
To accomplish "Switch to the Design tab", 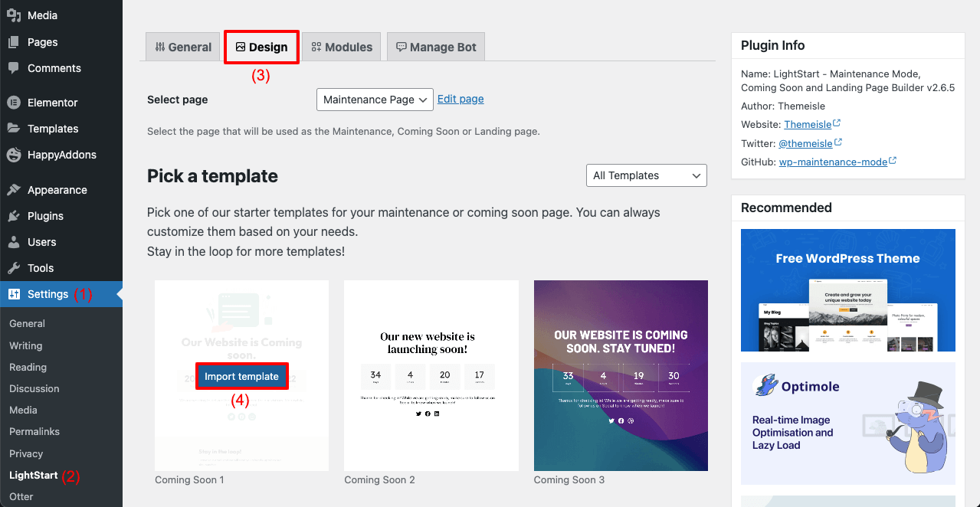I will [x=261, y=47].
